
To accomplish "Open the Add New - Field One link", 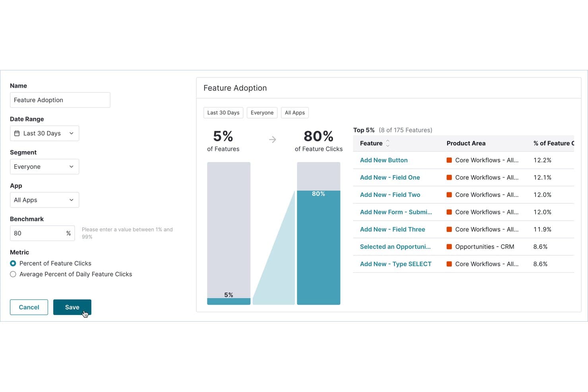I will pos(390,178).
